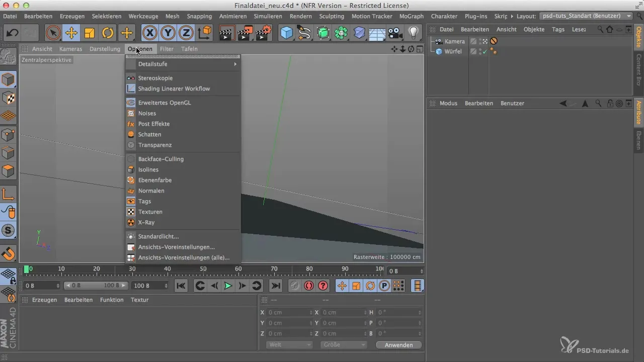This screenshot has height=362, width=644.
Task: Click the timeline range slider bar
Action: [96, 286]
